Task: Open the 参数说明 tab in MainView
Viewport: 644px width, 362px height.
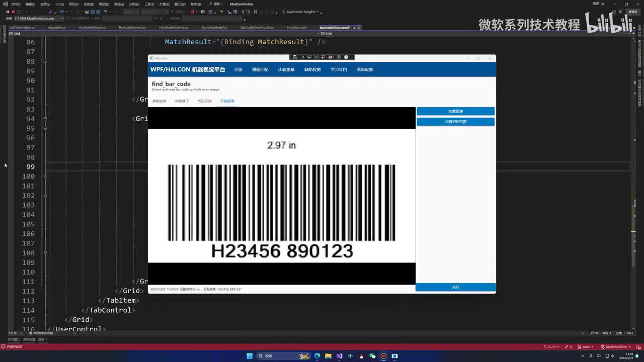Action: (x=159, y=101)
